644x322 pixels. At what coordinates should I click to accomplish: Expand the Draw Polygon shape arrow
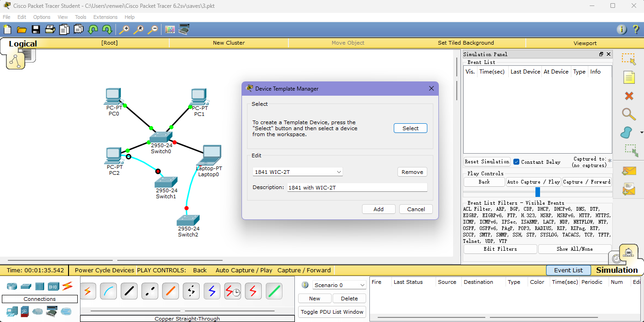tap(641, 133)
